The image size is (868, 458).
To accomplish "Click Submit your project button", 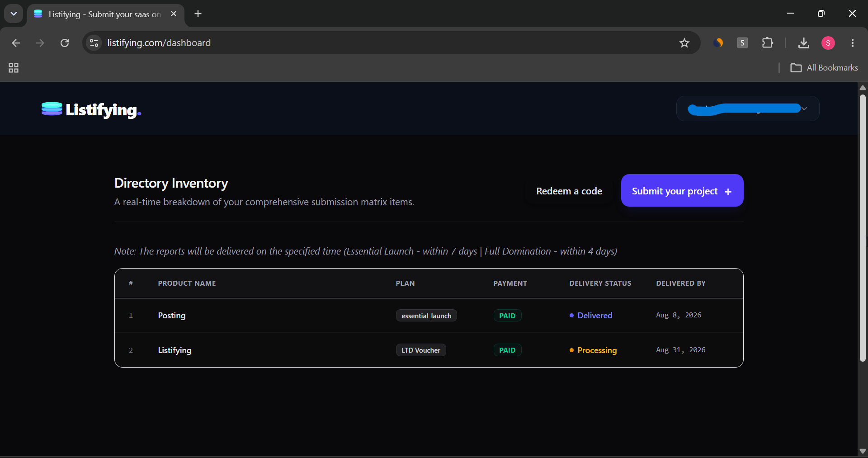I will point(682,190).
